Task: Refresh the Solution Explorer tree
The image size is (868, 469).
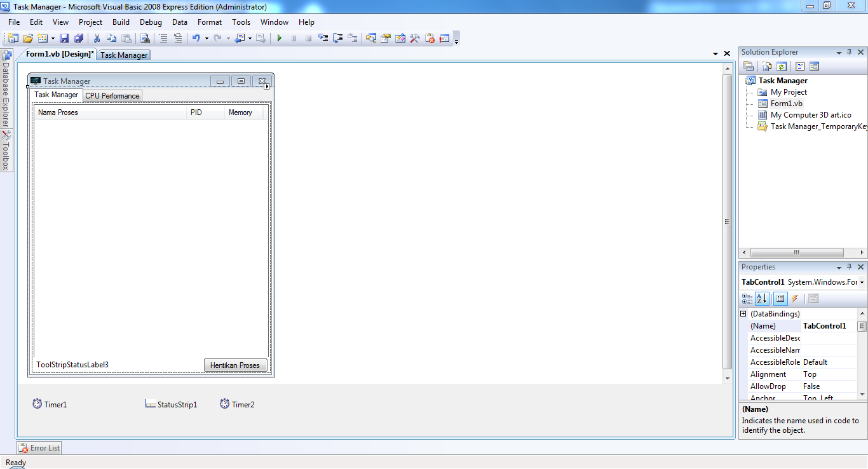Action: [782, 66]
